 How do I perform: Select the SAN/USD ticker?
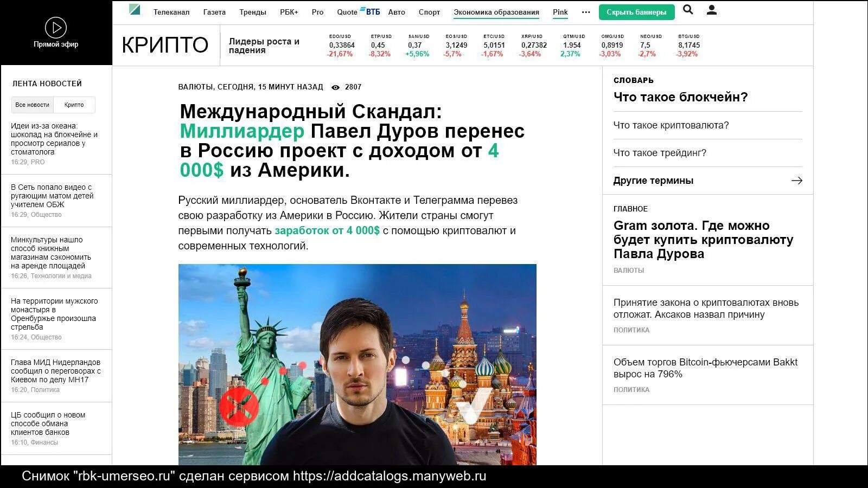418,45
